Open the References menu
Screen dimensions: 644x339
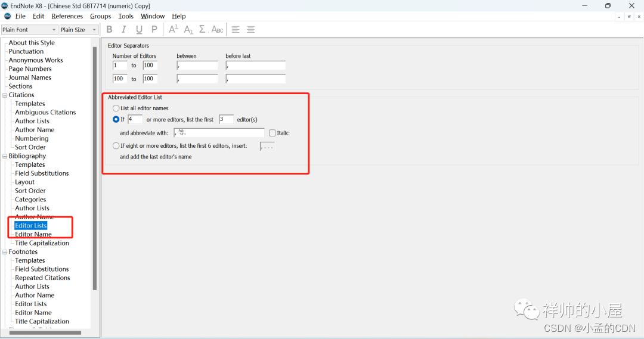click(x=67, y=16)
